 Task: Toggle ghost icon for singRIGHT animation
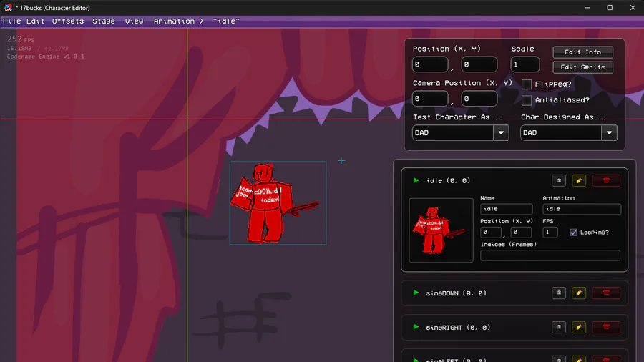pos(559,327)
